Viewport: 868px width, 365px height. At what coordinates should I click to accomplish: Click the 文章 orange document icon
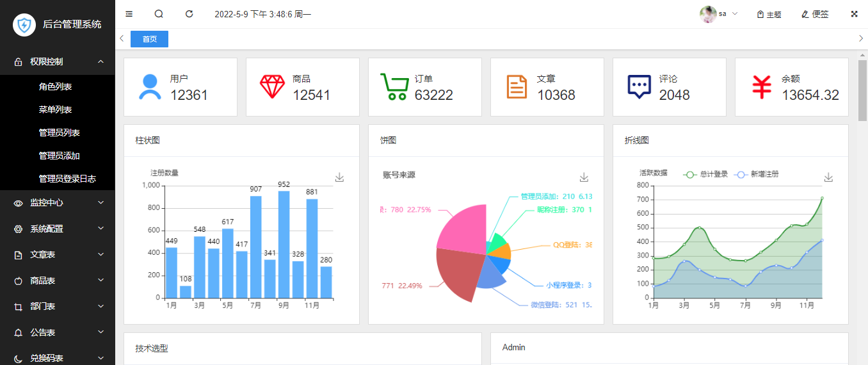pos(517,87)
